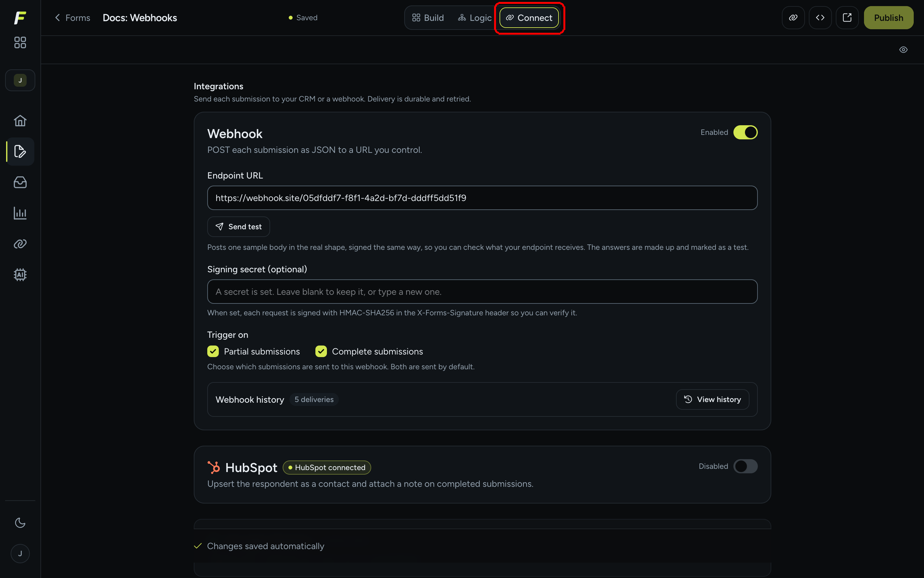Open the AI chip icon in sidebar

(x=20, y=275)
